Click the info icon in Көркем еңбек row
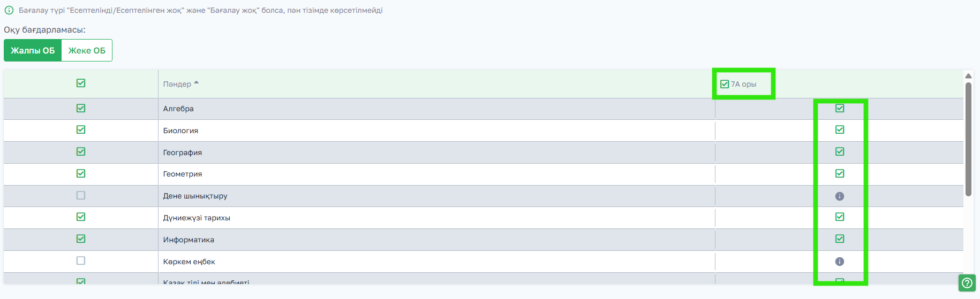 tap(840, 262)
